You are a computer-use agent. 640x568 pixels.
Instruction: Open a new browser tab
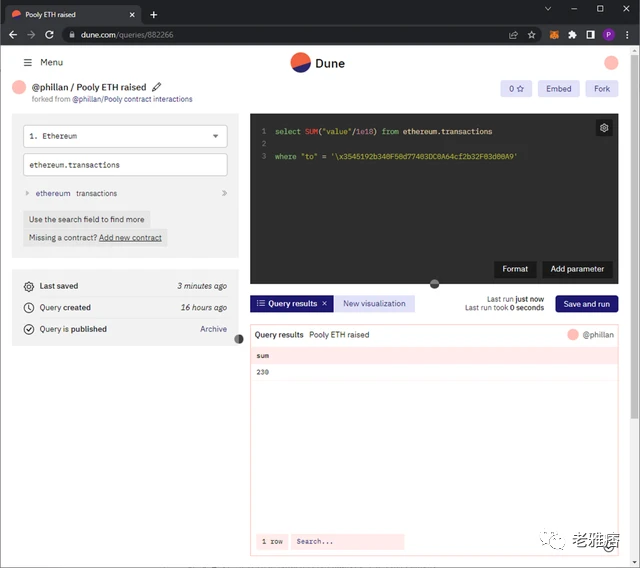(153, 15)
